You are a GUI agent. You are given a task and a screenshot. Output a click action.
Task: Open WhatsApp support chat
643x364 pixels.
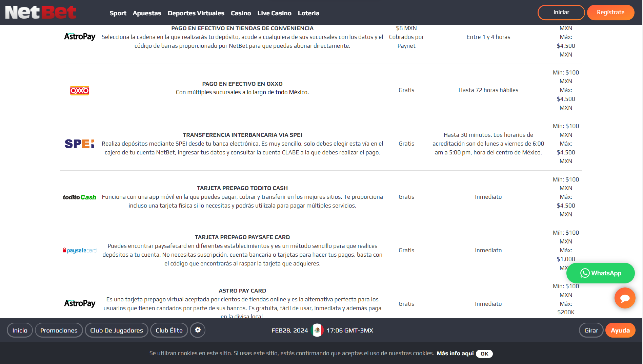600,273
